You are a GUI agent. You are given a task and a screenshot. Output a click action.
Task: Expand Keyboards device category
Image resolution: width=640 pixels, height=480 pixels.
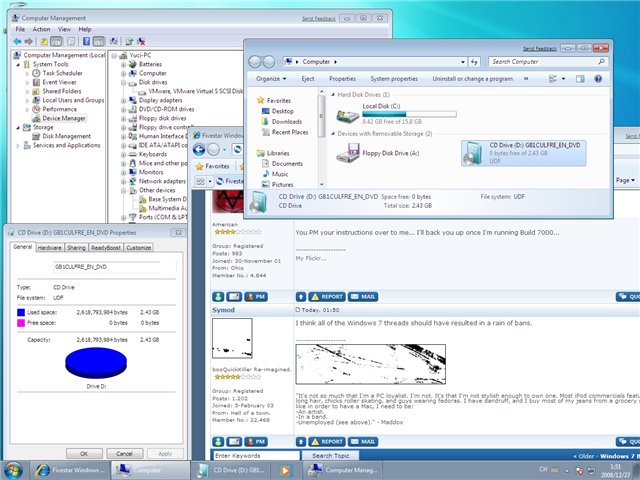point(123,154)
